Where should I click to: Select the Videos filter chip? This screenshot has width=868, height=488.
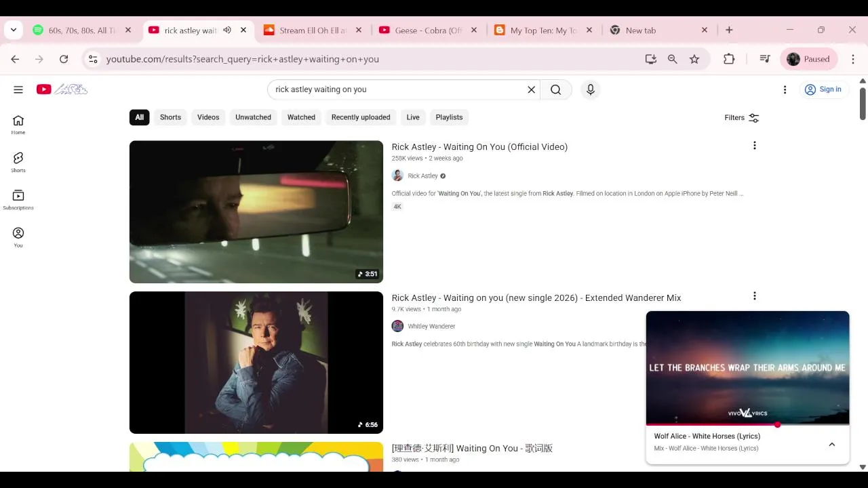click(208, 117)
